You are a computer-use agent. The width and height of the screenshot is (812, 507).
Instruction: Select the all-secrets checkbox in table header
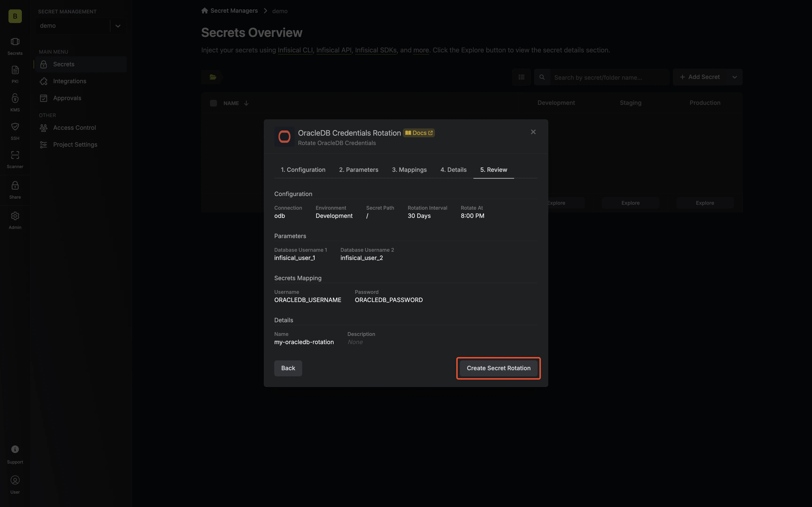point(214,103)
